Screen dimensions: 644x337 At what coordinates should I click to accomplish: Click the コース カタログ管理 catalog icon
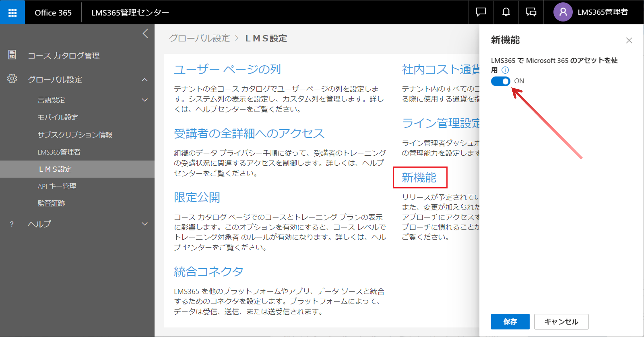click(x=12, y=55)
